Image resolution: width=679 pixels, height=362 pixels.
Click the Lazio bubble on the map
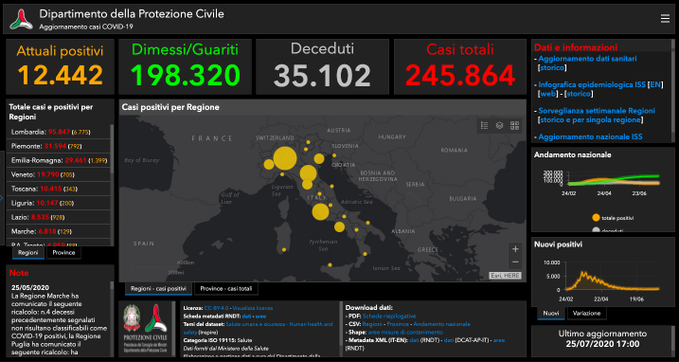pyautogui.click(x=320, y=212)
